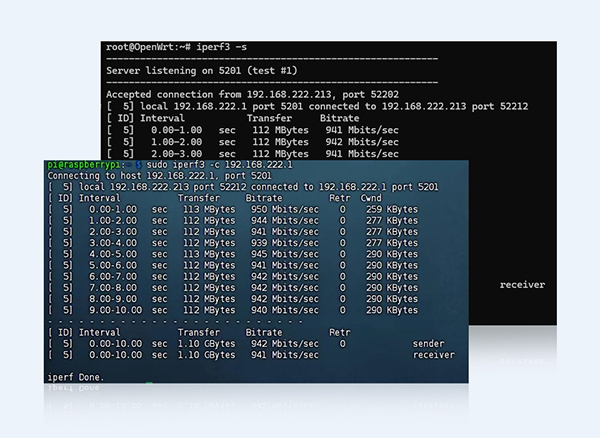Image resolution: width=600 pixels, height=438 pixels.
Task: Click '259 KBytes' Cwnd value
Action: tap(392, 210)
